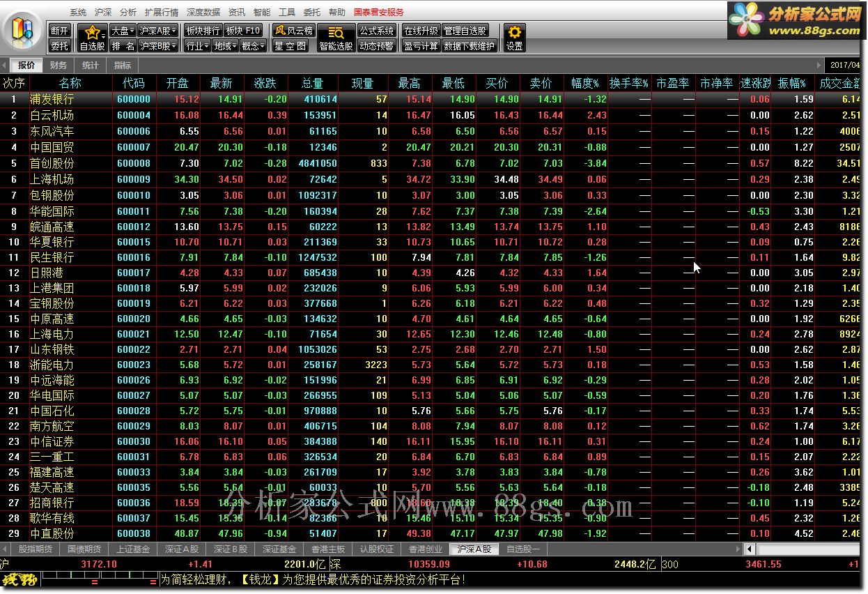Sort by the 幅度% column header
The image size is (868, 594).
(584, 83)
